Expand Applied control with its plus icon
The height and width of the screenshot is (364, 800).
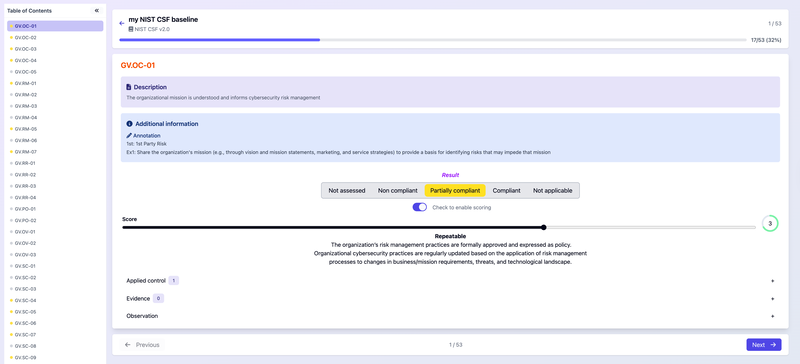point(772,281)
